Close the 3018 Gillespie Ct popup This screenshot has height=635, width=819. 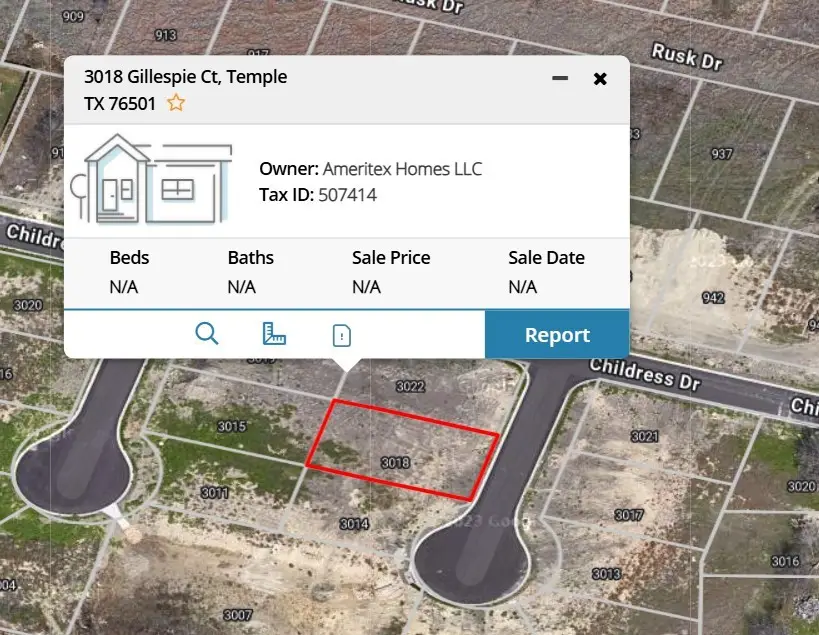tap(600, 78)
